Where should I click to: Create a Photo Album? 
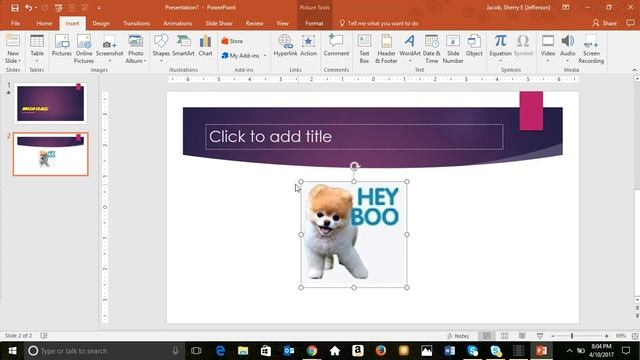coord(136,49)
